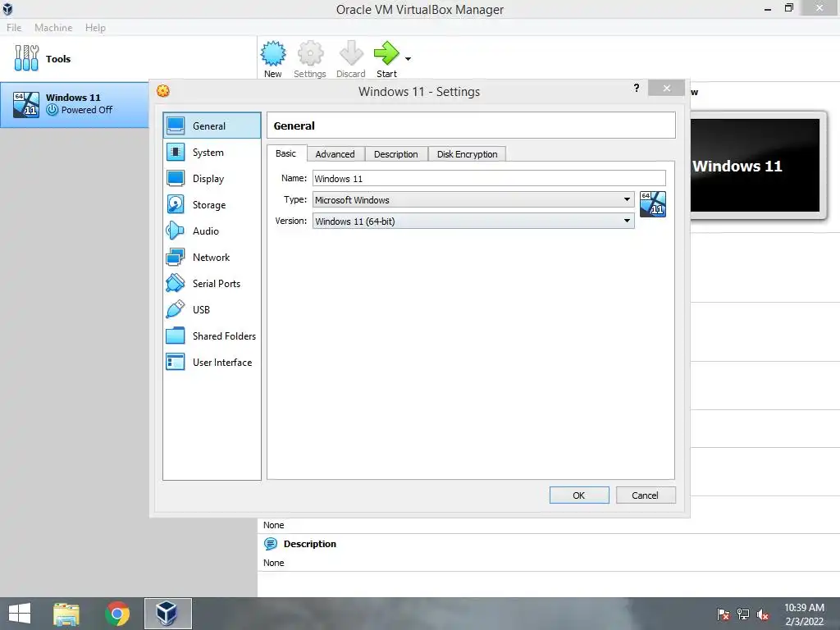840x630 pixels.
Task: Expand the Type dropdown
Action: (x=627, y=199)
